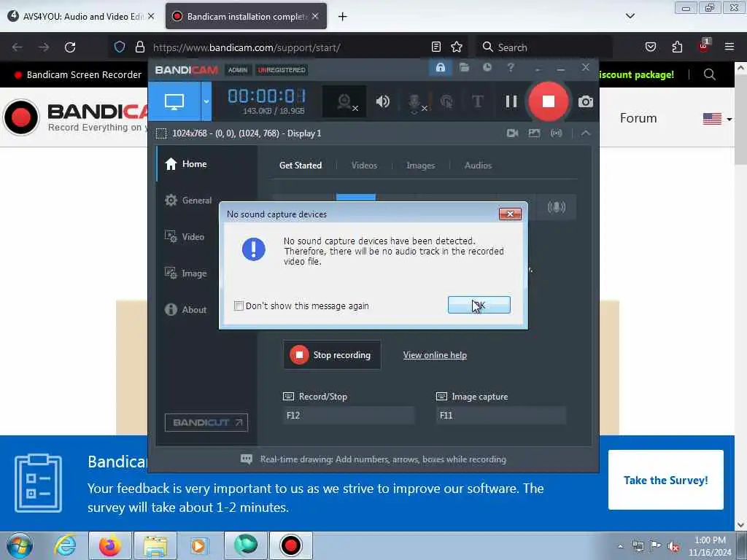This screenshot has width=747, height=560.
Task: Toggle the webcam overlay icon
Action: 344,101
